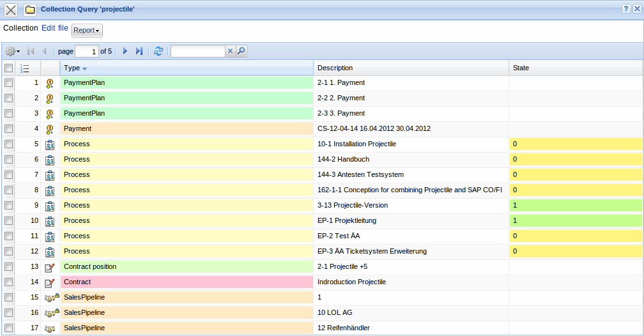Click the search magnifier icon
Image resolution: width=644 pixels, height=336 pixels.
[x=241, y=51]
